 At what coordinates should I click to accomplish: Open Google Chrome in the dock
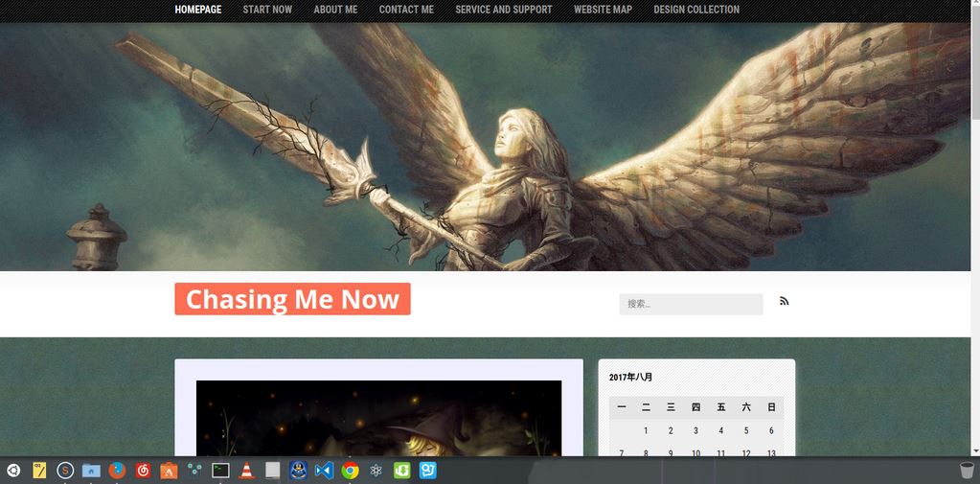click(x=351, y=470)
